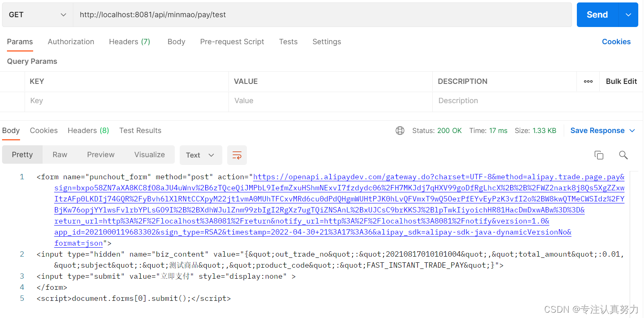Click Bulk Edit

(621, 81)
